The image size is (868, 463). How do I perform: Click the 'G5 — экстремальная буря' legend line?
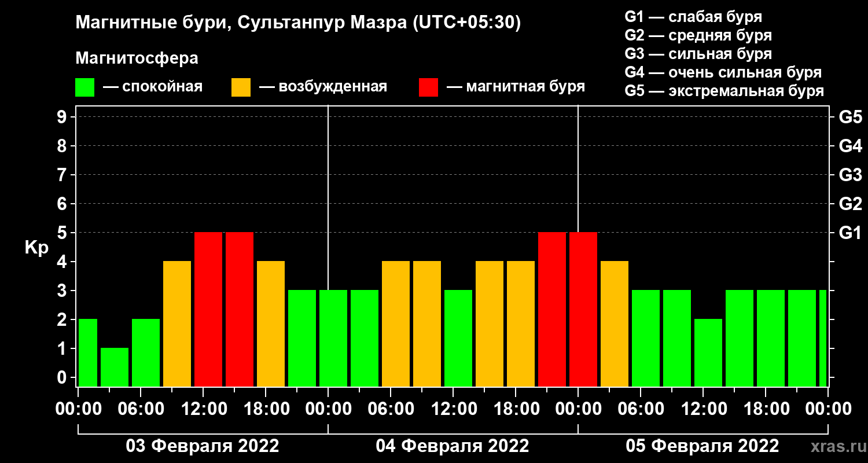pyautogui.click(x=724, y=91)
